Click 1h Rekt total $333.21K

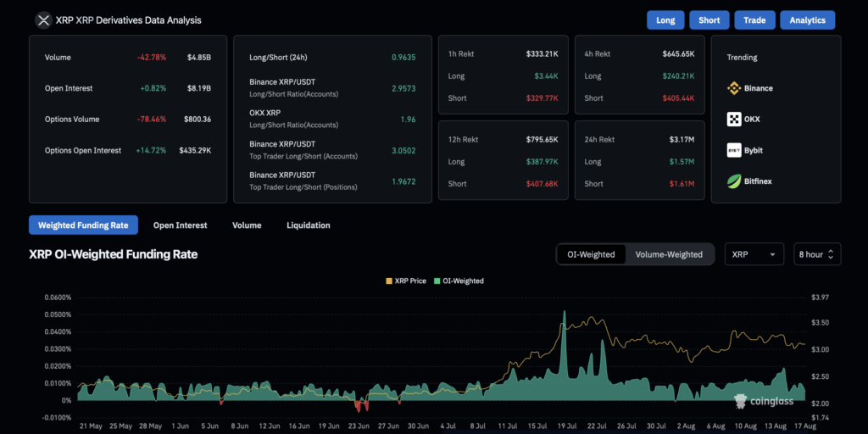(542, 53)
